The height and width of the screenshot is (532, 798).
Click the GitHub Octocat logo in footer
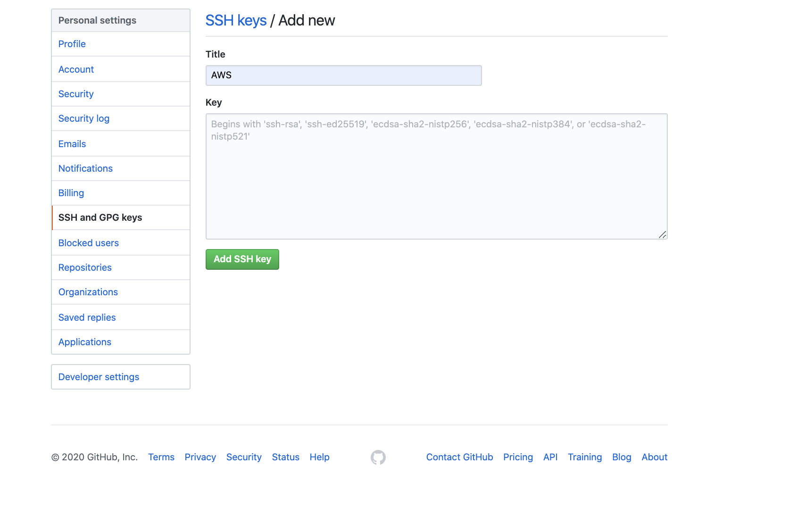tap(378, 457)
